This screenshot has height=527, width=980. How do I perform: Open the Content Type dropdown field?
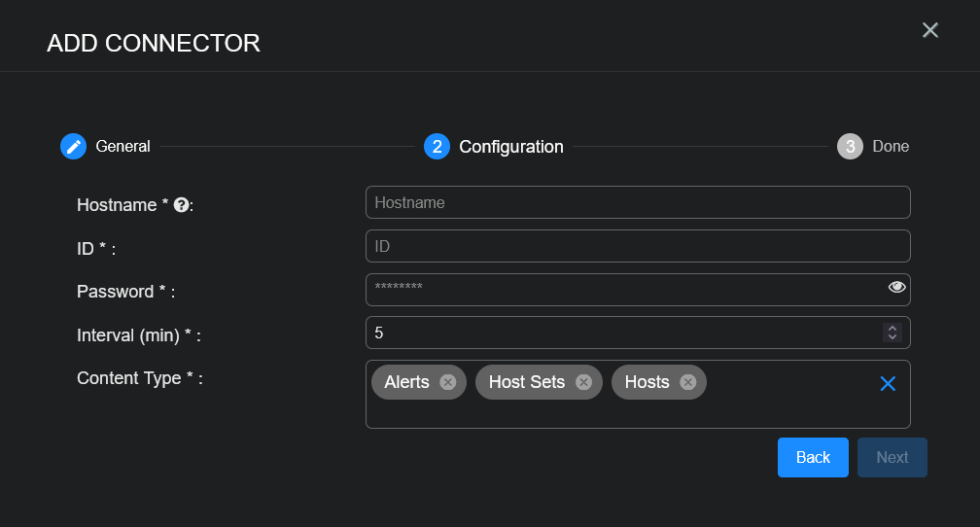778,408
